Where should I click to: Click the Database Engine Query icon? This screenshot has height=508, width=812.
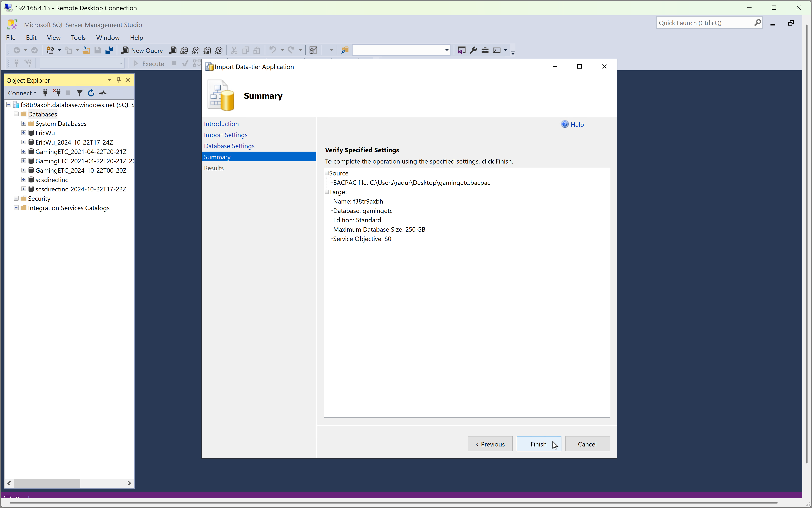172,50
